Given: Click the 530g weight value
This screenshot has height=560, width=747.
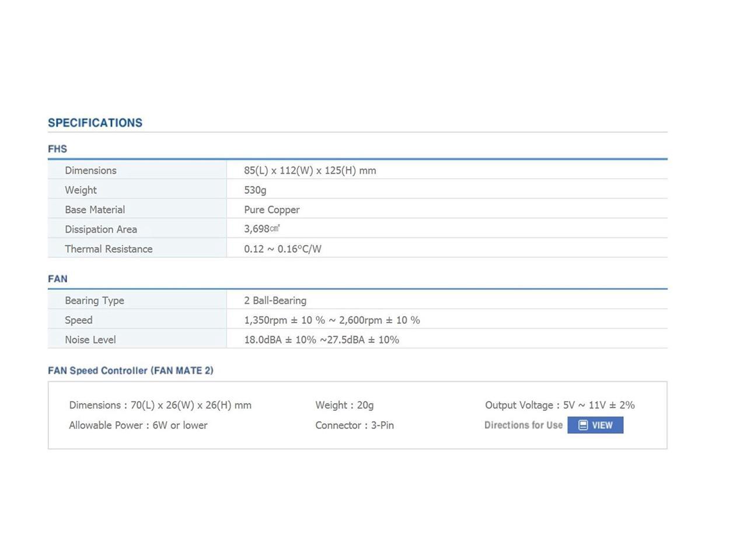Looking at the screenshot, I should click(x=255, y=190).
